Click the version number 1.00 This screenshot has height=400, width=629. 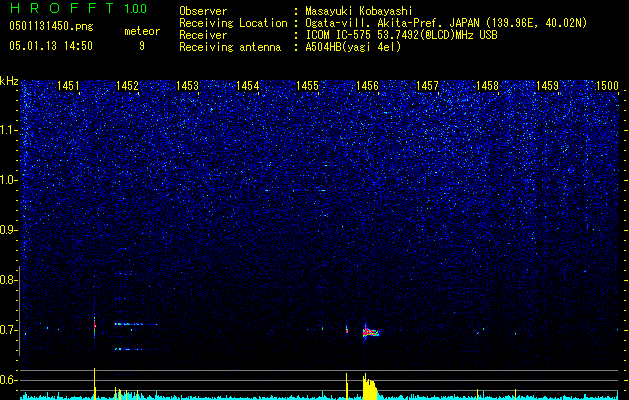135,8
